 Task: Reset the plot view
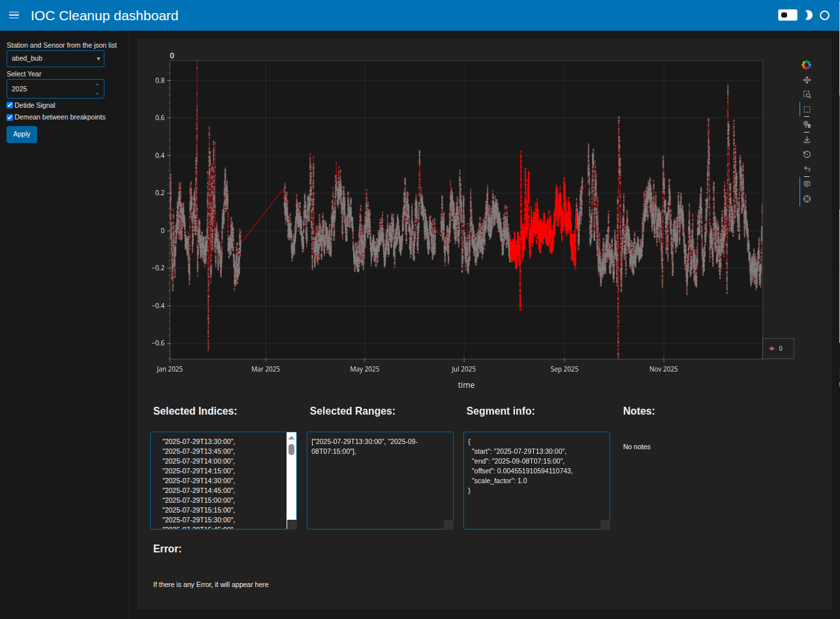pyautogui.click(x=807, y=154)
